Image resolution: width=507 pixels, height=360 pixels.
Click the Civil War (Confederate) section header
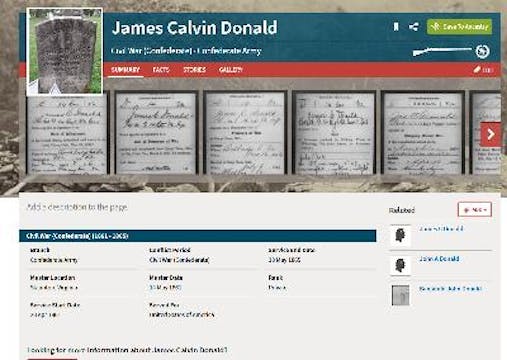coord(198,236)
